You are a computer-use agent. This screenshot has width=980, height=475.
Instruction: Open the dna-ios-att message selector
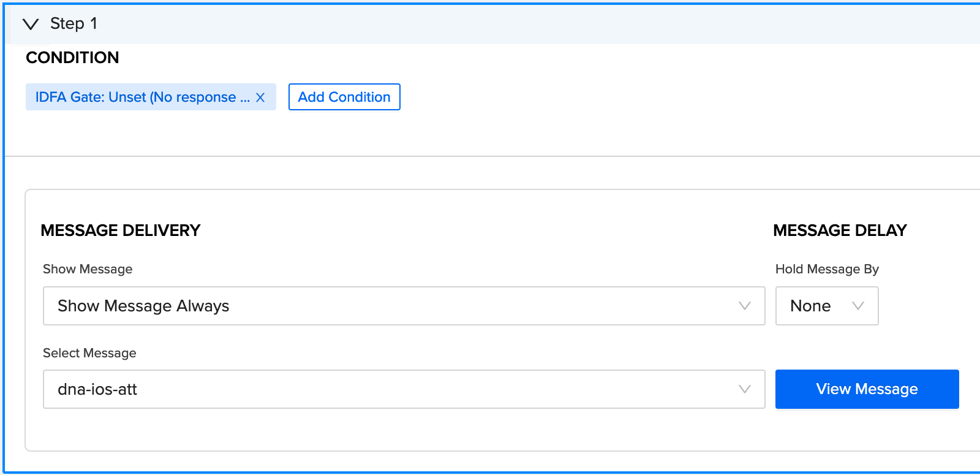click(404, 389)
